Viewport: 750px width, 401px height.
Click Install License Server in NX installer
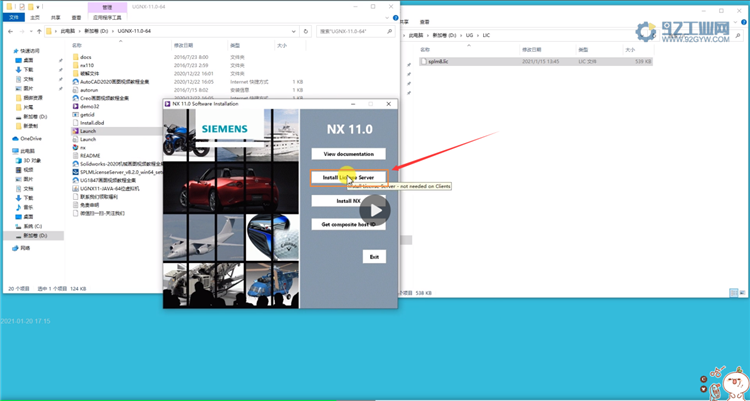click(x=349, y=178)
